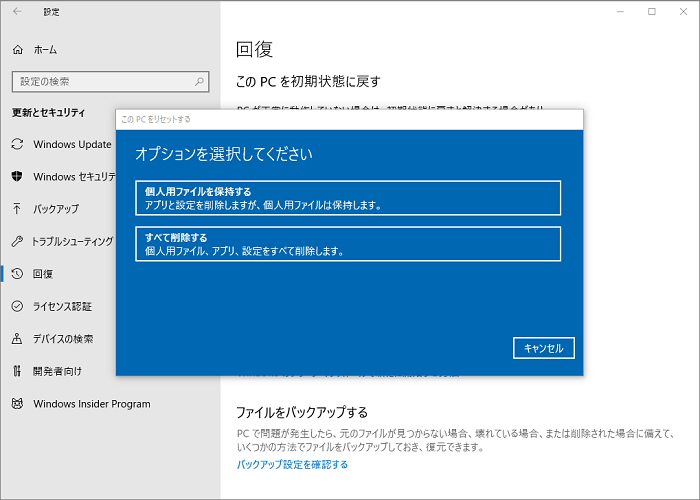This screenshot has width=700, height=500.
Task: Click the ファイルをバックアップする heading
Action: (302, 412)
